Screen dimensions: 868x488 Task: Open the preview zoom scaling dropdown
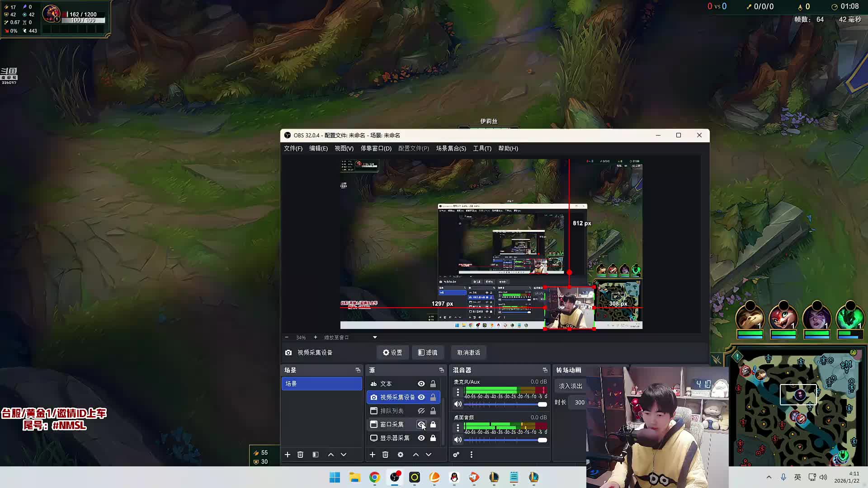pyautogui.click(x=375, y=338)
